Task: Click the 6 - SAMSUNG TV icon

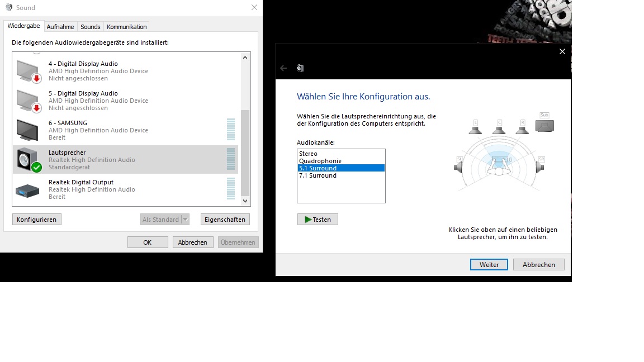Action: point(27,130)
